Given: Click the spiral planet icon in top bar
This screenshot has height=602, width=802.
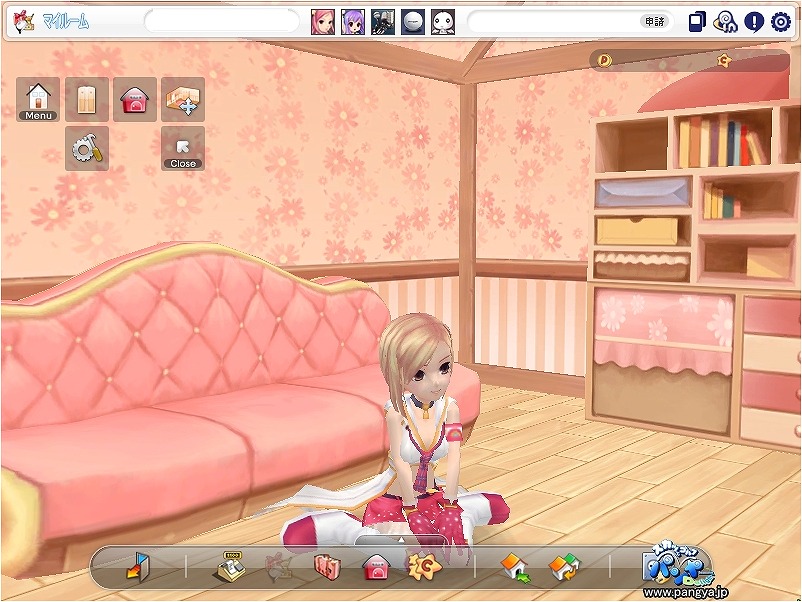Looking at the screenshot, I should click(x=725, y=22).
